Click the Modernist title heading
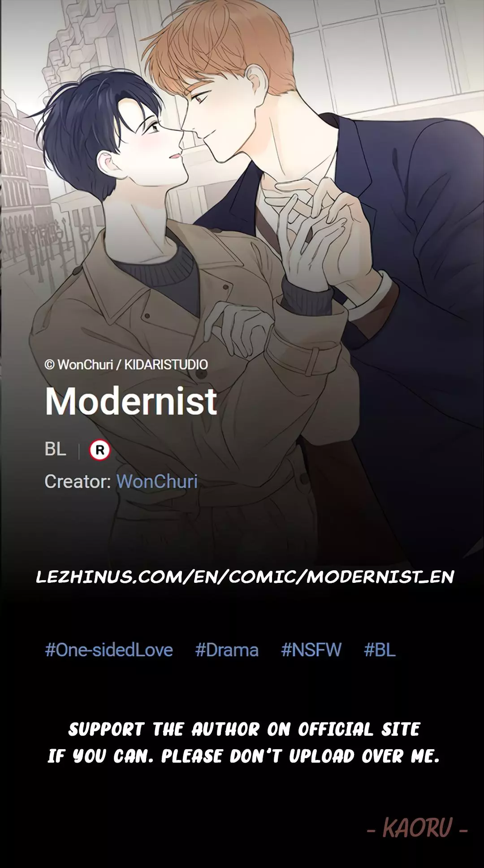This screenshot has height=868, width=484. coord(131,401)
